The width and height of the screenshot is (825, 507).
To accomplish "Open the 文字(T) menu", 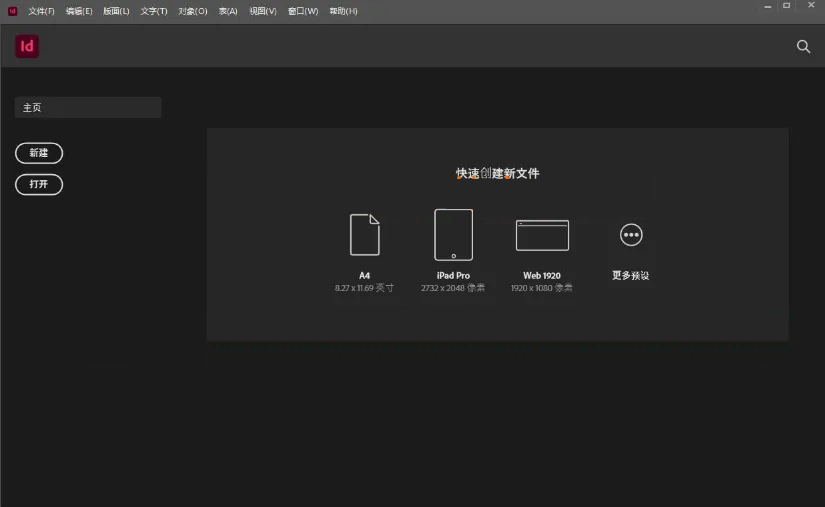I will tap(154, 11).
